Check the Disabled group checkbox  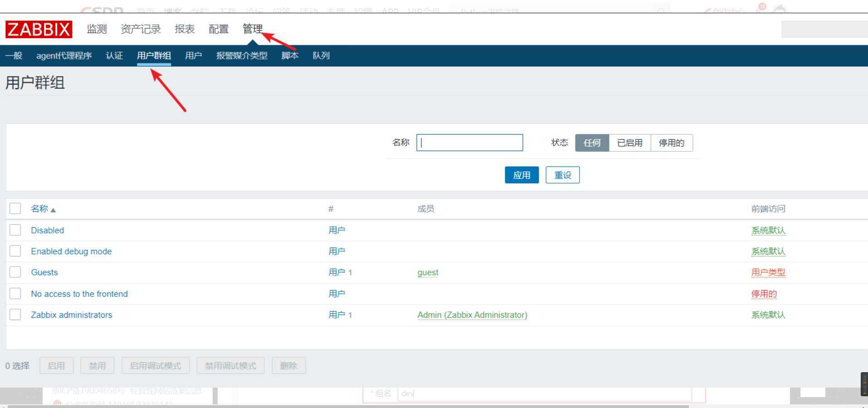[x=15, y=230]
